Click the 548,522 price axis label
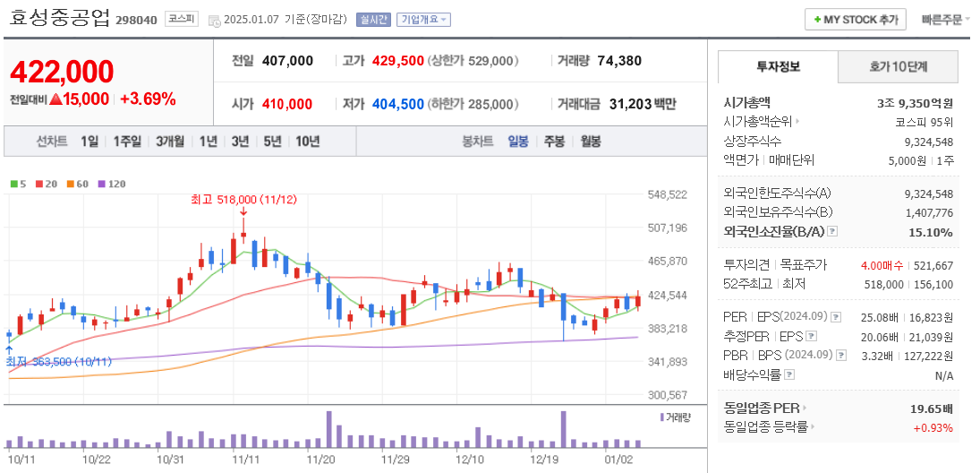 coord(669,195)
